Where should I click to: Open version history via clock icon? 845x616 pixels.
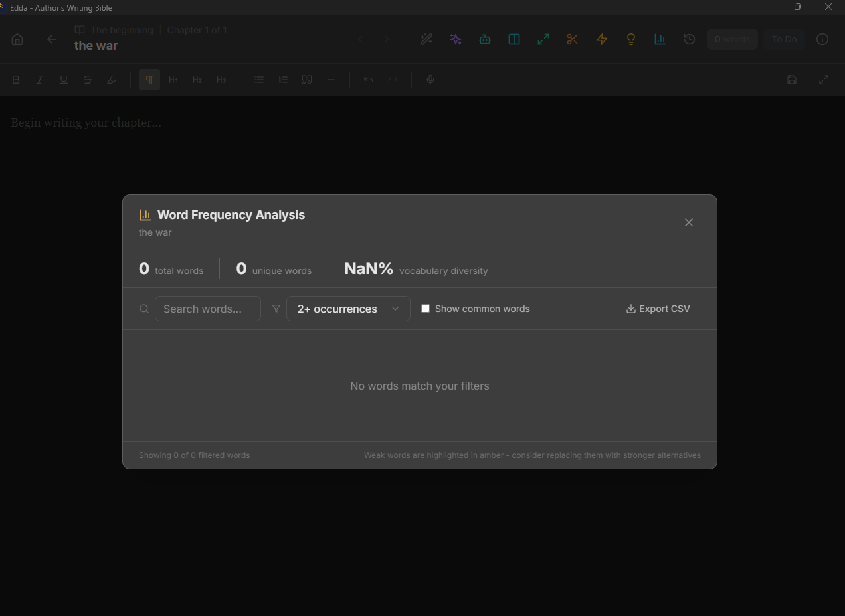689,39
